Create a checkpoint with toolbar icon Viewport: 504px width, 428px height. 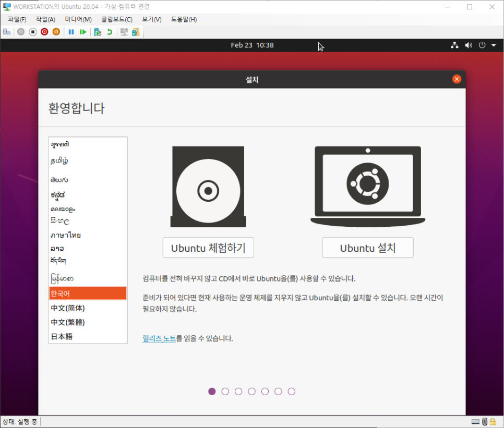(x=98, y=32)
